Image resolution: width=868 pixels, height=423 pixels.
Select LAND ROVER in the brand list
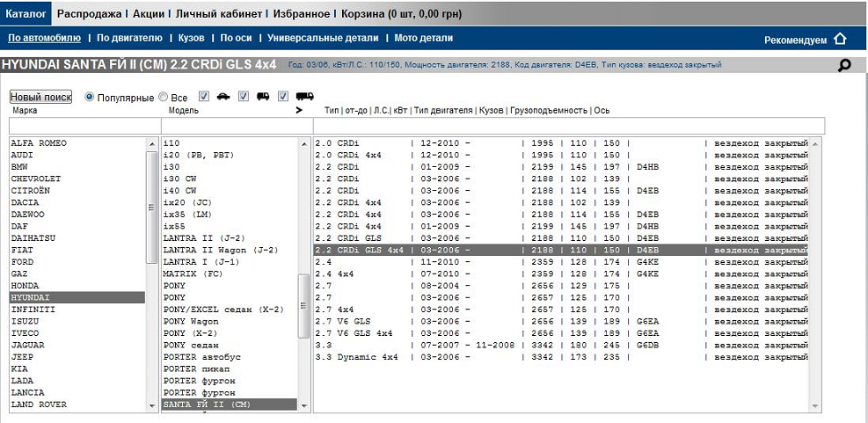[x=77, y=405]
